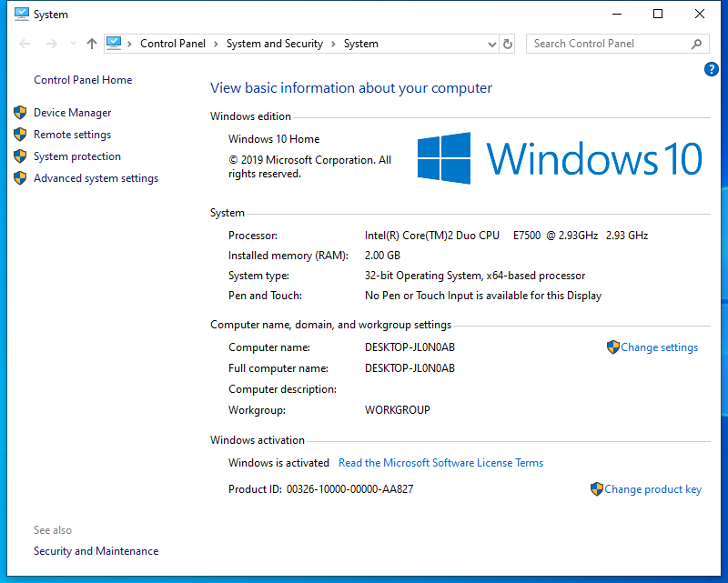Viewport: 728px width, 583px height.
Task: Select 'Windows is activated' text
Action: [278, 463]
